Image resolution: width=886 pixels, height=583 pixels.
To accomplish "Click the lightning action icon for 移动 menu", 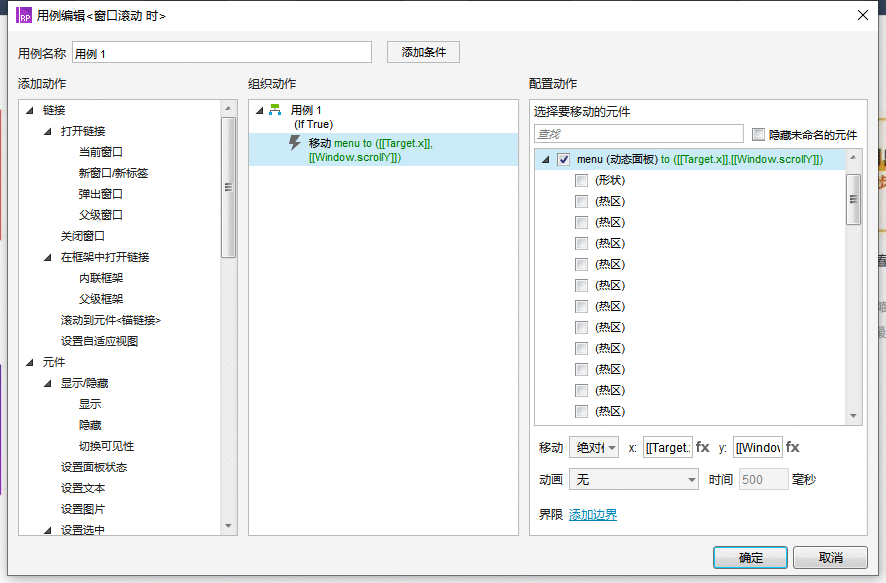I will point(294,142).
